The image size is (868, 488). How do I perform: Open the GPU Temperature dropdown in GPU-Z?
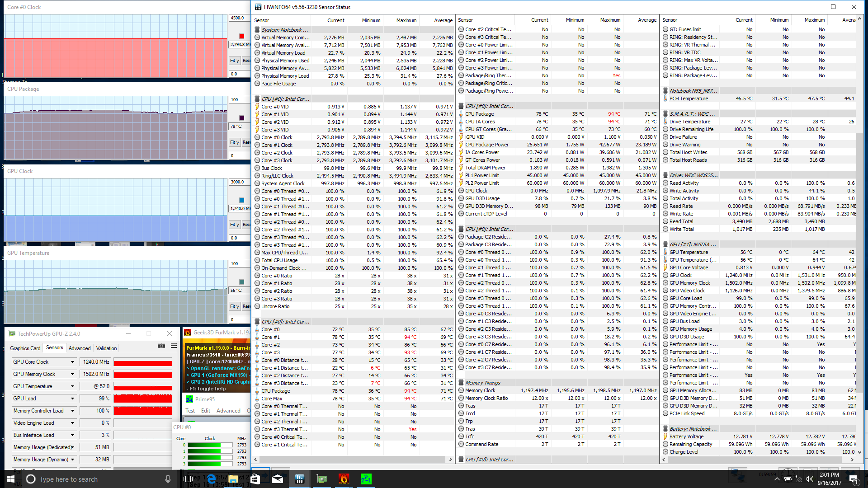pyautogui.click(x=72, y=386)
